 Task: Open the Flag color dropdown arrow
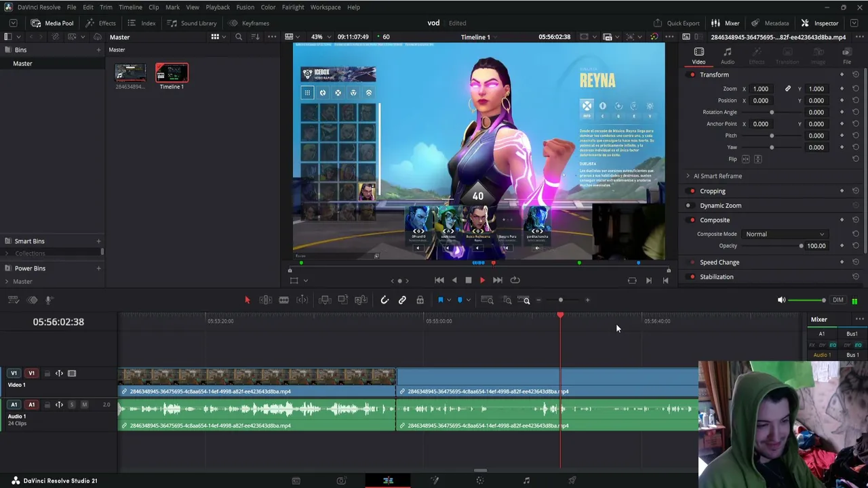(x=448, y=300)
